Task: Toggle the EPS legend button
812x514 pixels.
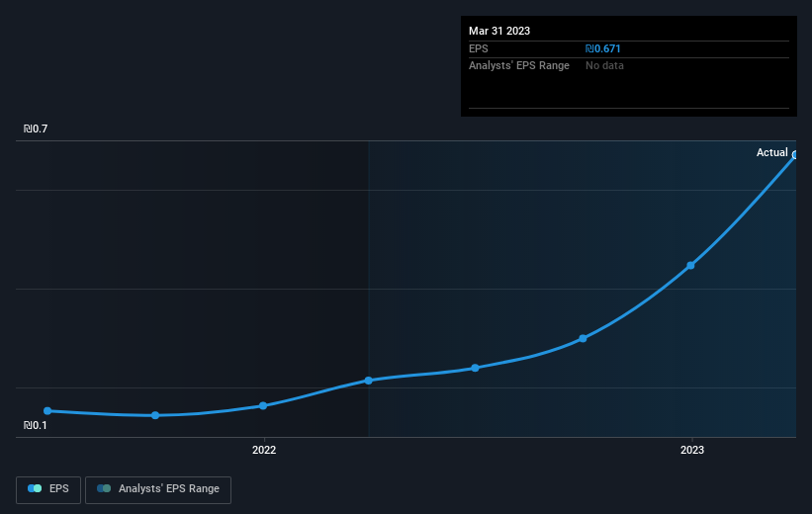Action: click(48, 489)
